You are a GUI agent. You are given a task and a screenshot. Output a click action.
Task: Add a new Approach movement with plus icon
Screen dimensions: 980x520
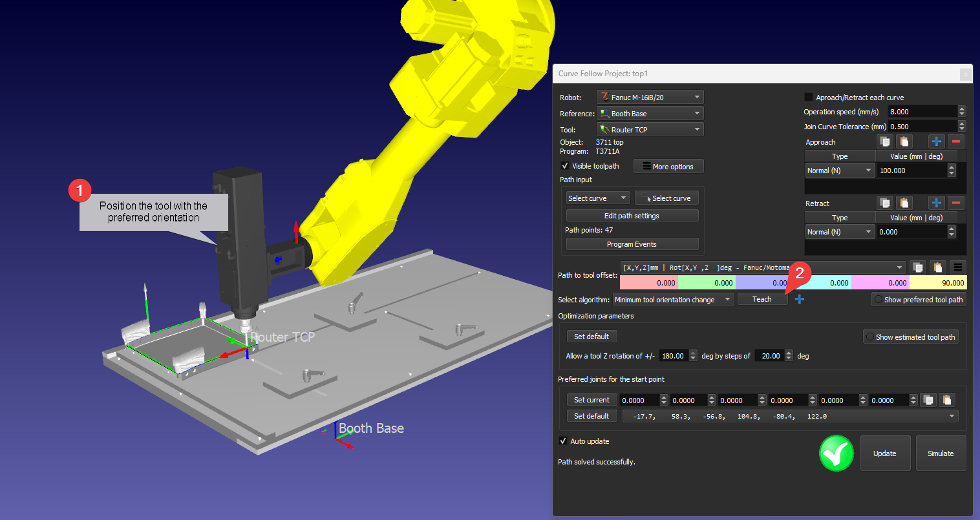[x=935, y=141]
